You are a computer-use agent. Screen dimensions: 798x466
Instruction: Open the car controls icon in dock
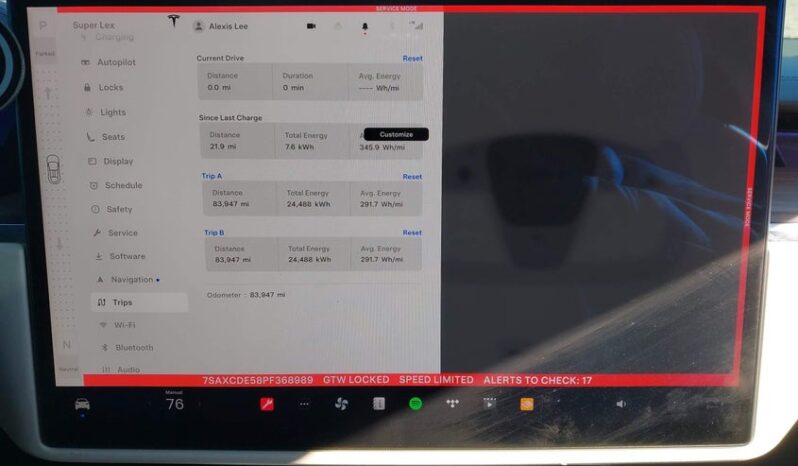(x=82, y=404)
